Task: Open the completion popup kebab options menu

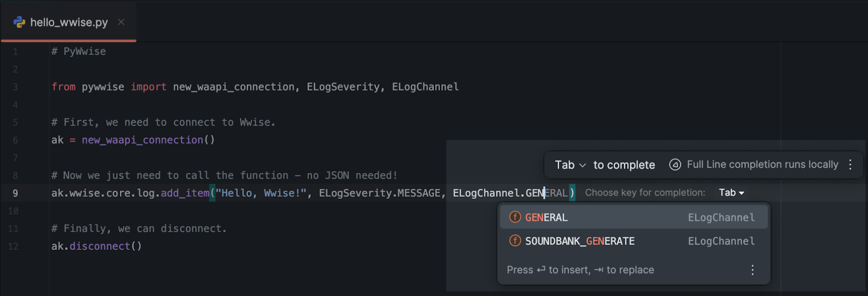Action: coord(752,270)
